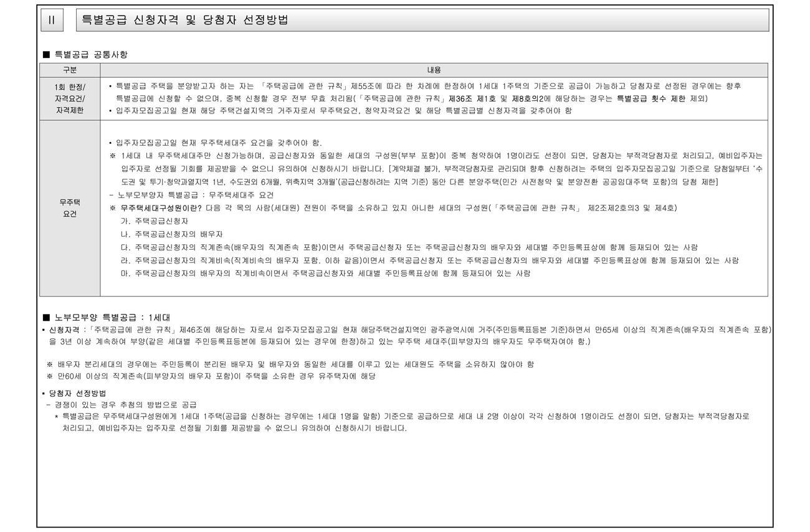
Task: Click the item starting '다. 주택공급신청자의 직계존속'
Action: [409, 247]
